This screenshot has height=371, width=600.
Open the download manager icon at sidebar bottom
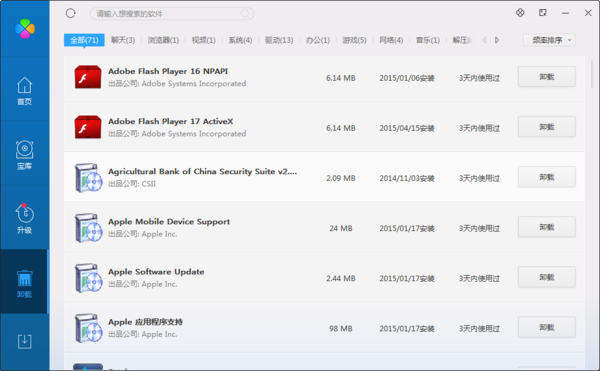tap(24, 341)
